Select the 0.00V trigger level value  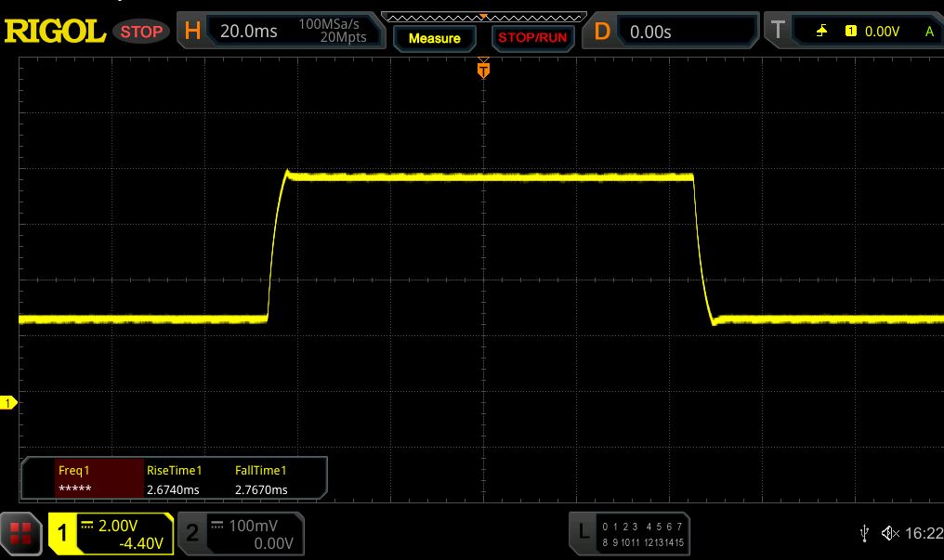tap(882, 32)
